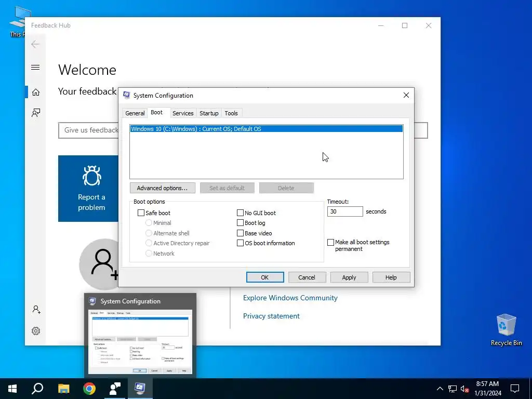Screen dimensions: 532x399
Task: Click Advanced options button
Action: coord(162,188)
